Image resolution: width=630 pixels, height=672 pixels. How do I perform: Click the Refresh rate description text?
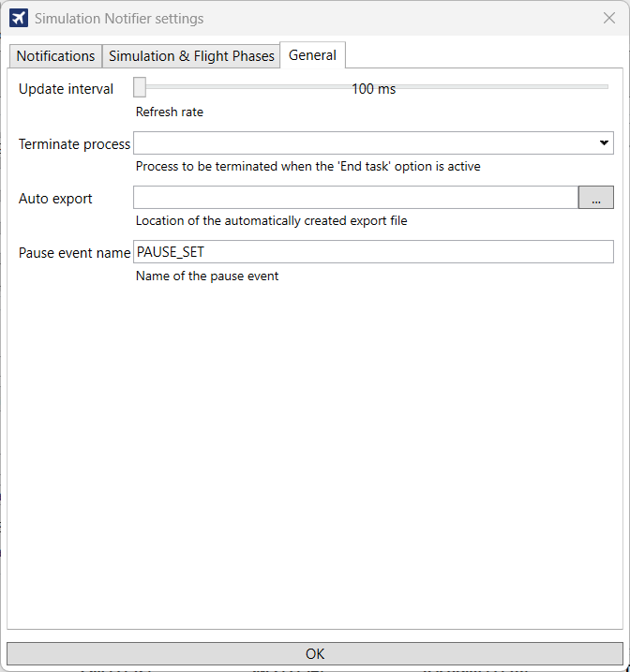tap(170, 112)
